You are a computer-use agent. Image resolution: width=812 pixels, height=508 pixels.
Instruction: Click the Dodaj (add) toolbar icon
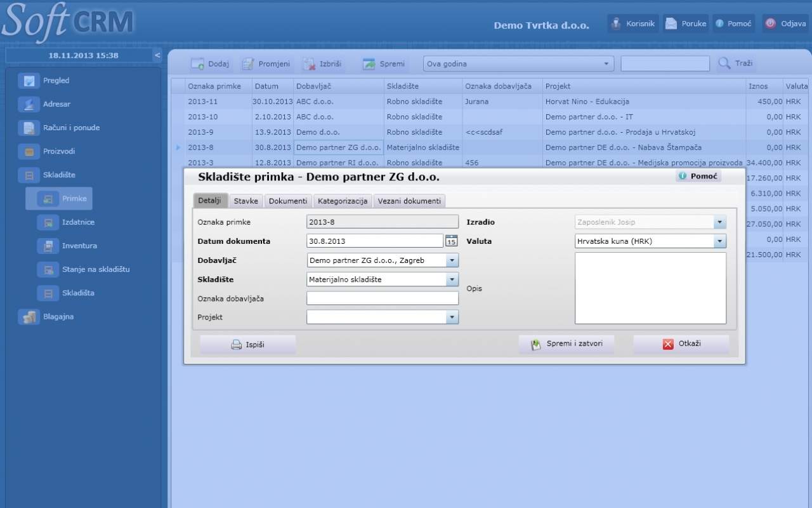tap(198, 64)
